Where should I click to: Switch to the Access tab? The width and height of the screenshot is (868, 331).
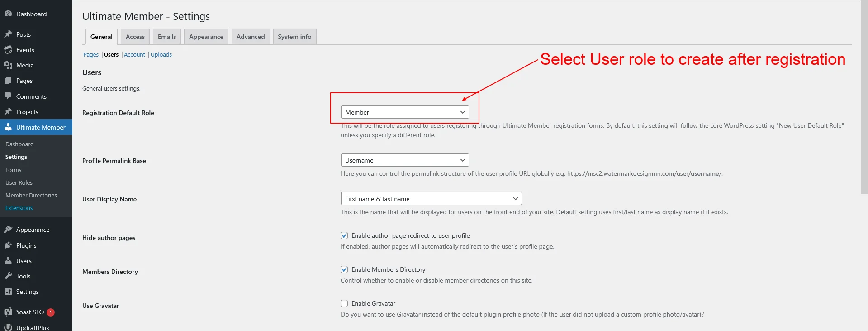[x=135, y=37]
